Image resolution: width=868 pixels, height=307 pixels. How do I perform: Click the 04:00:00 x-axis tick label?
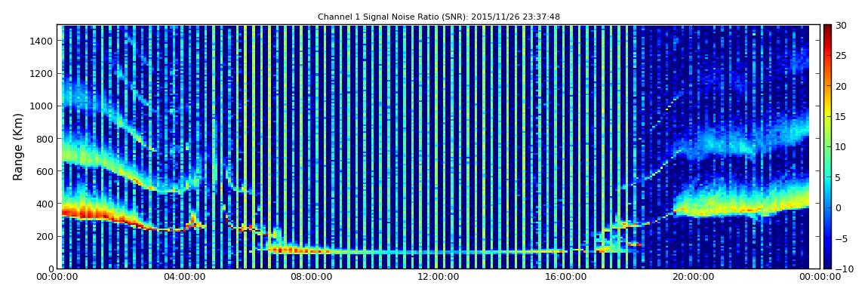coord(186,277)
